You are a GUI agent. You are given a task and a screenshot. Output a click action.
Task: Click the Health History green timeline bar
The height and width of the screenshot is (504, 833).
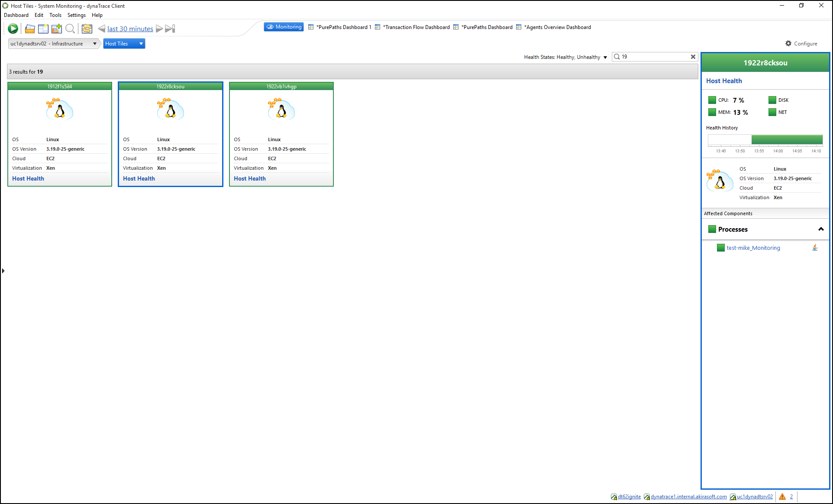click(x=787, y=139)
